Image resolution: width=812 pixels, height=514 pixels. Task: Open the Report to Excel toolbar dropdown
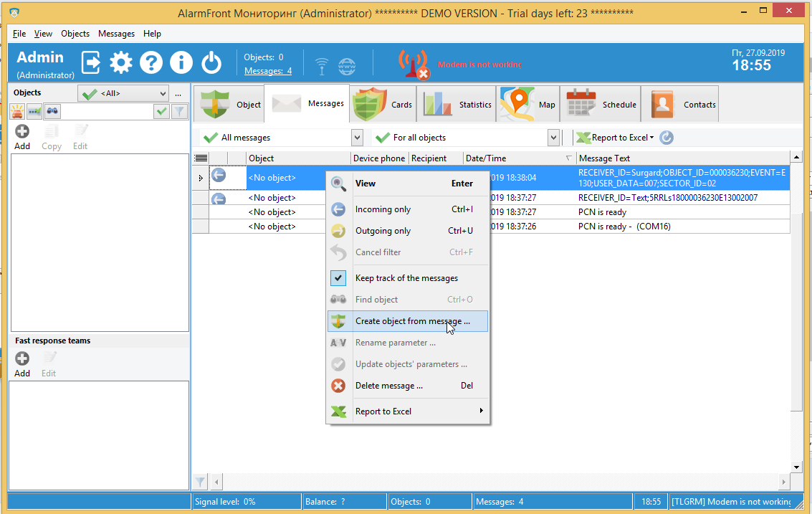615,138
